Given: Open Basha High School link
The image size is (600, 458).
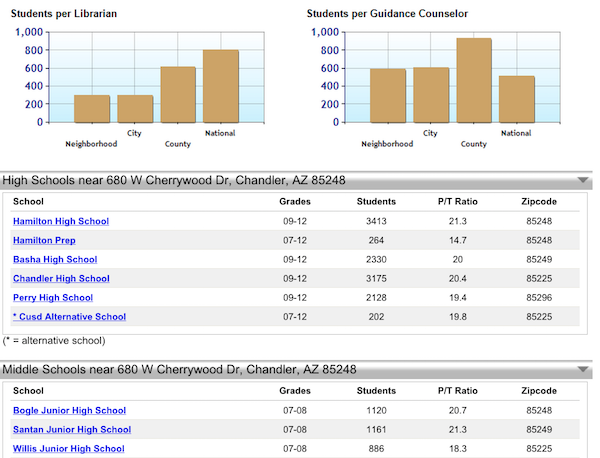Looking at the screenshot, I should point(55,259).
